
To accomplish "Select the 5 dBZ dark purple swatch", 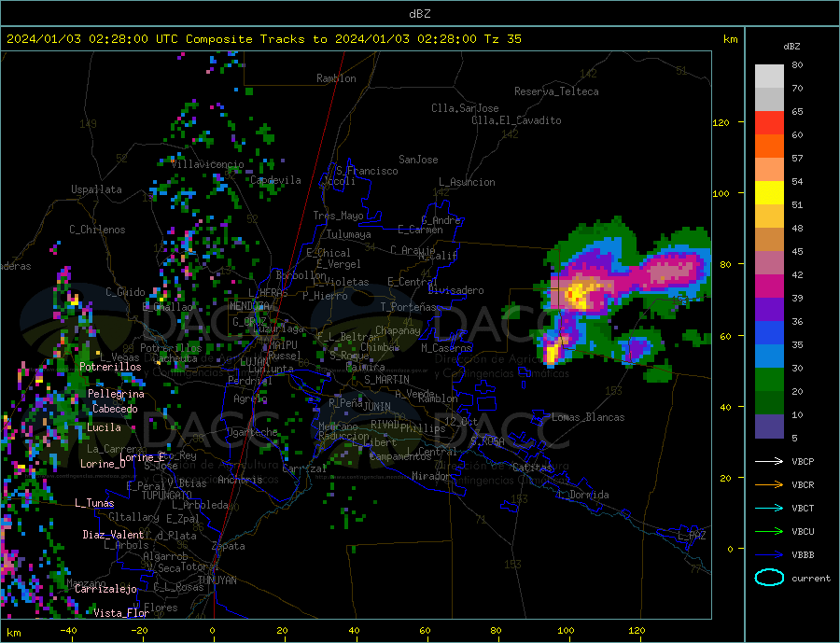I will [769, 426].
